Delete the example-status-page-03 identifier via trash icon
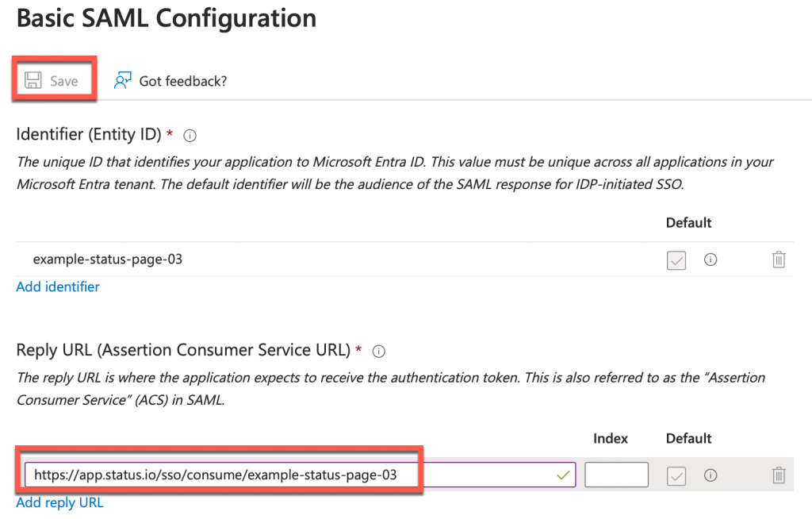The image size is (812, 519). (x=778, y=259)
